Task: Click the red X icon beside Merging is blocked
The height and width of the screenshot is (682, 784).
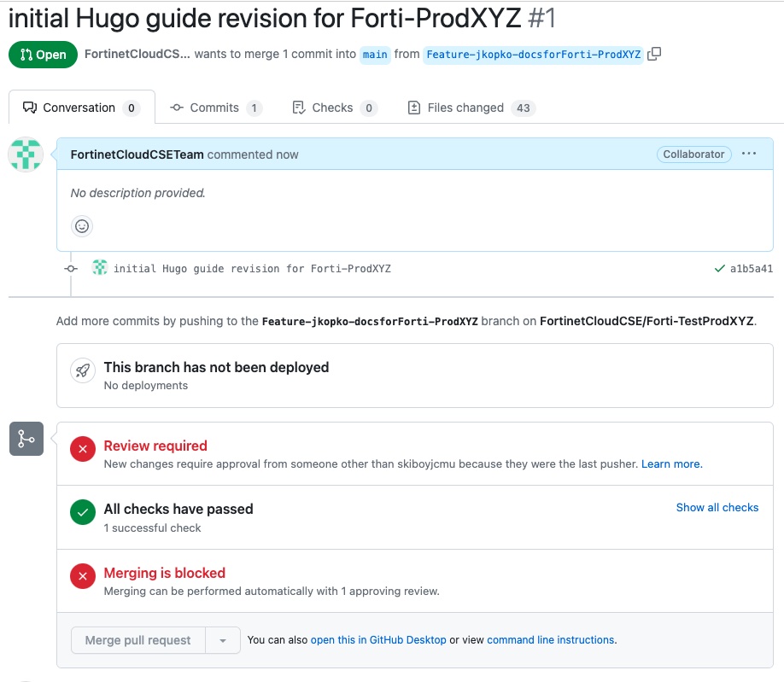Action: [83, 576]
